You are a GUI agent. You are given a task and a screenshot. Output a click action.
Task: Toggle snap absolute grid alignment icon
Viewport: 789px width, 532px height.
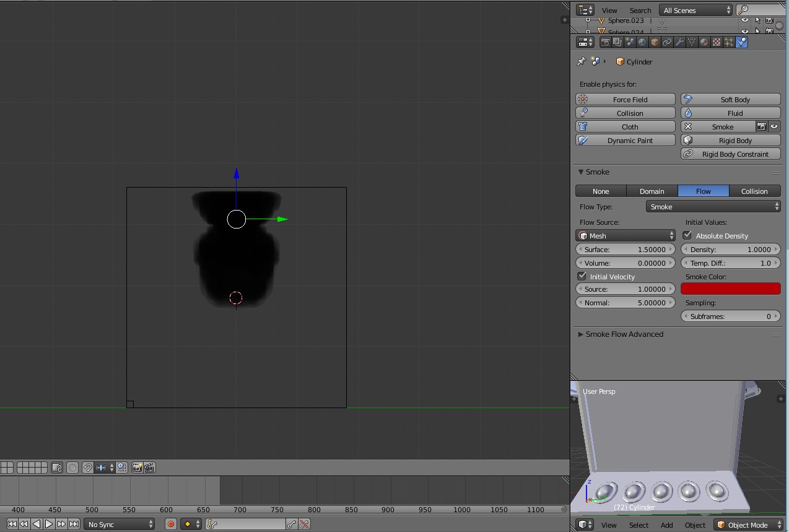pyautogui.click(x=122, y=468)
